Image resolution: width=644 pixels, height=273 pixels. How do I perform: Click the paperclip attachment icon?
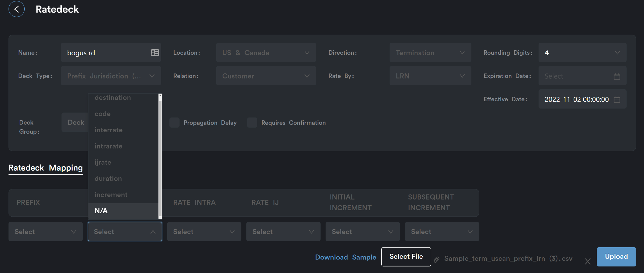tap(436, 259)
